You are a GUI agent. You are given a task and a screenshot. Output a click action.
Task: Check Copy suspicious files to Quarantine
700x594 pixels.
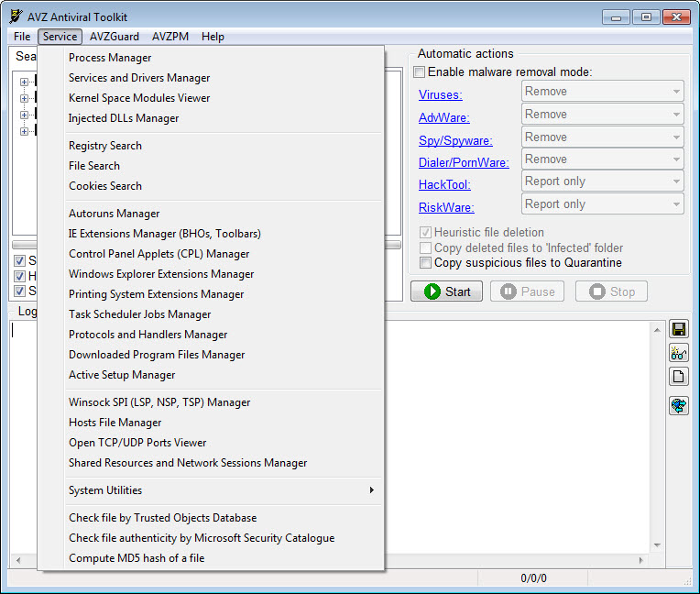click(x=425, y=262)
